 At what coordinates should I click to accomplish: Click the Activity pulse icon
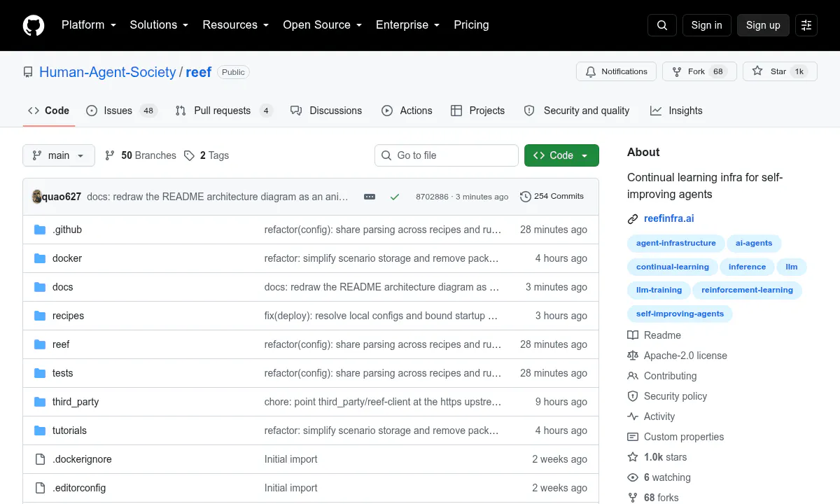point(633,416)
